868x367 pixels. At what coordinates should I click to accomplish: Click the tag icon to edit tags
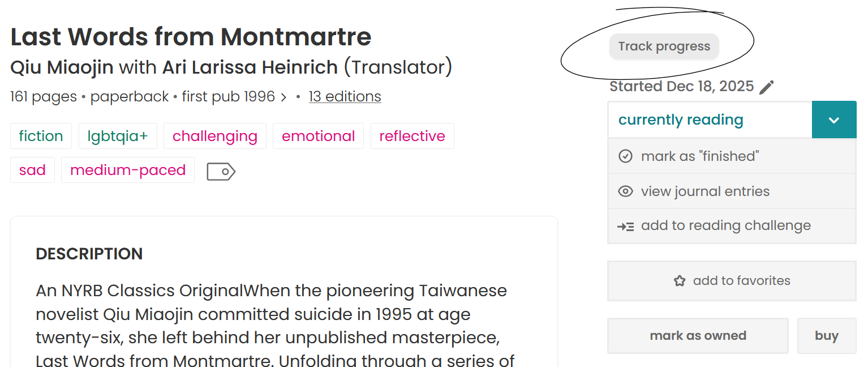pyautogui.click(x=221, y=171)
